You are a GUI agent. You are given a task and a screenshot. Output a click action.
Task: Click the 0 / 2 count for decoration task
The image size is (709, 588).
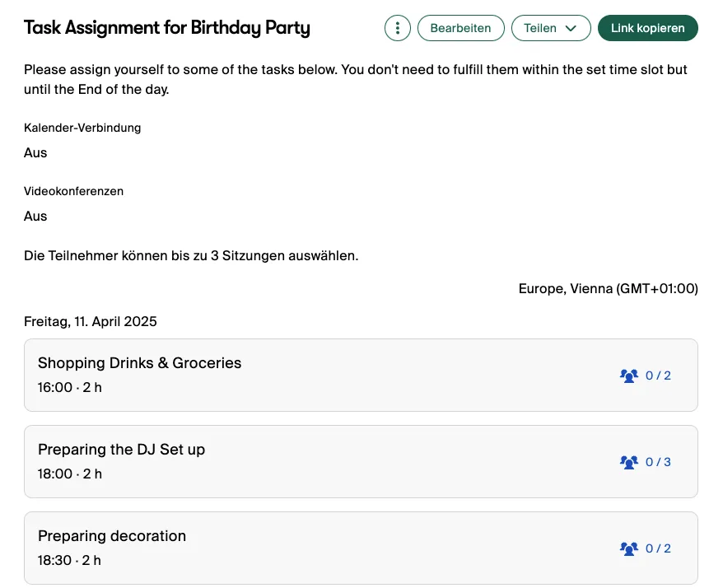click(658, 548)
